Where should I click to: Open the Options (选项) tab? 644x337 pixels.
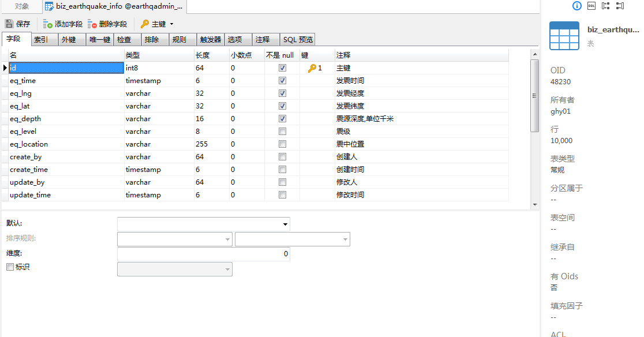pyautogui.click(x=238, y=39)
